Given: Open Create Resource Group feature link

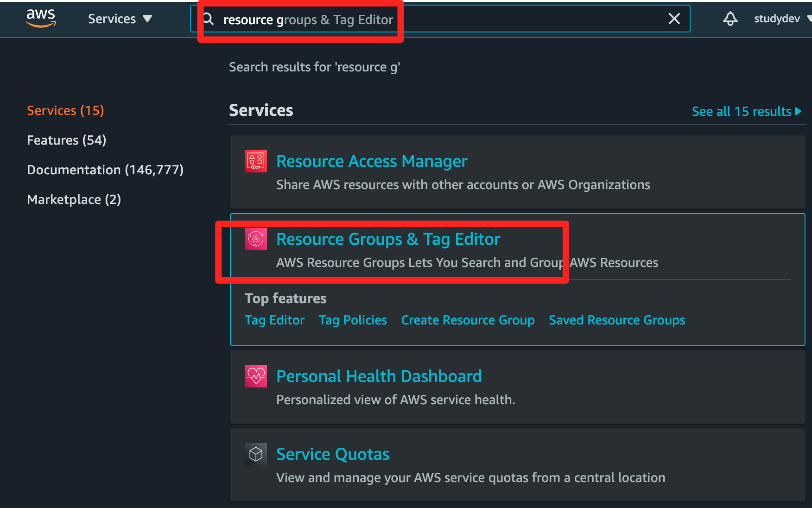Looking at the screenshot, I should (x=468, y=320).
